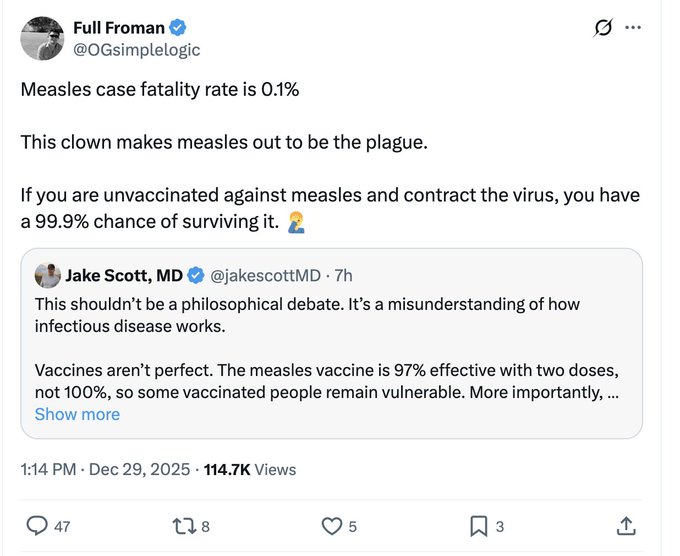This screenshot has height=556, width=680.
Task: Visit the @OGsimplelogic handle
Action: [x=136, y=49]
